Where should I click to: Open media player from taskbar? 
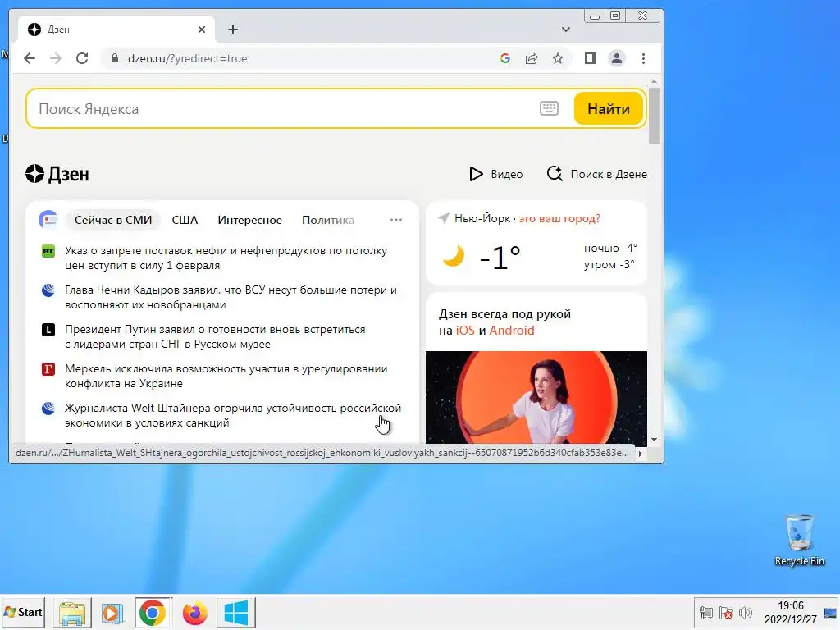pyautogui.click(x=112, y=613)
